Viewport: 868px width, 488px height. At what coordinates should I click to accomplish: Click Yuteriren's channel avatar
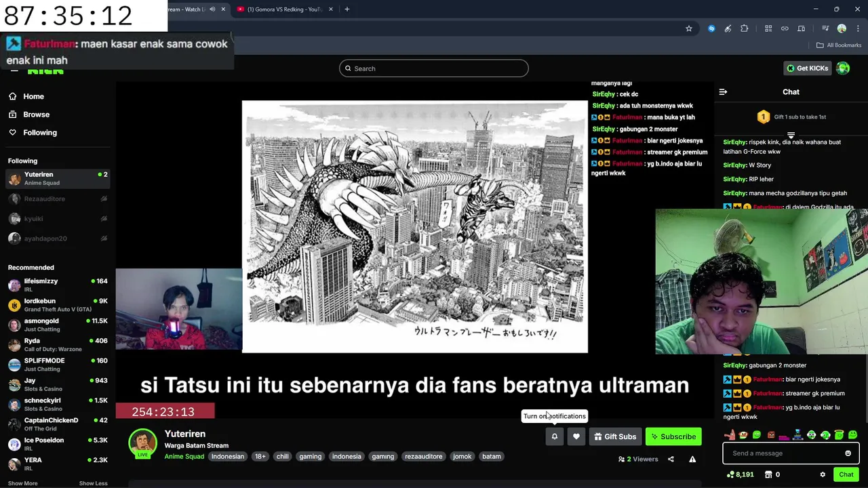click(x=142, y=443)
